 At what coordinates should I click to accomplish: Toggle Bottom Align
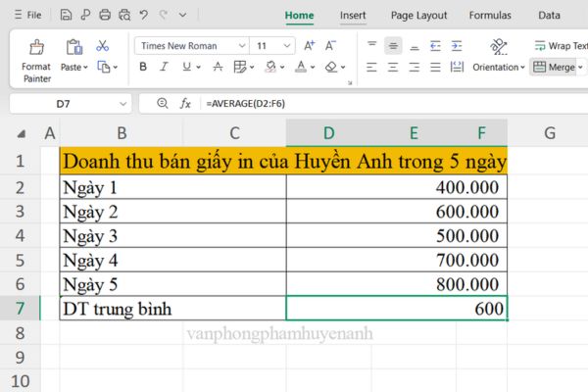click(x=415, y=46)
